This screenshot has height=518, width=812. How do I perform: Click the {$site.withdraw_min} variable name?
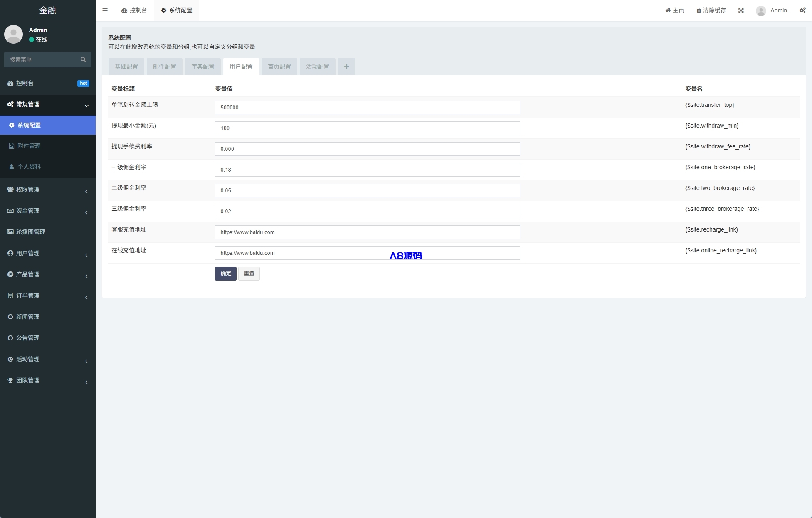[712, 126]
